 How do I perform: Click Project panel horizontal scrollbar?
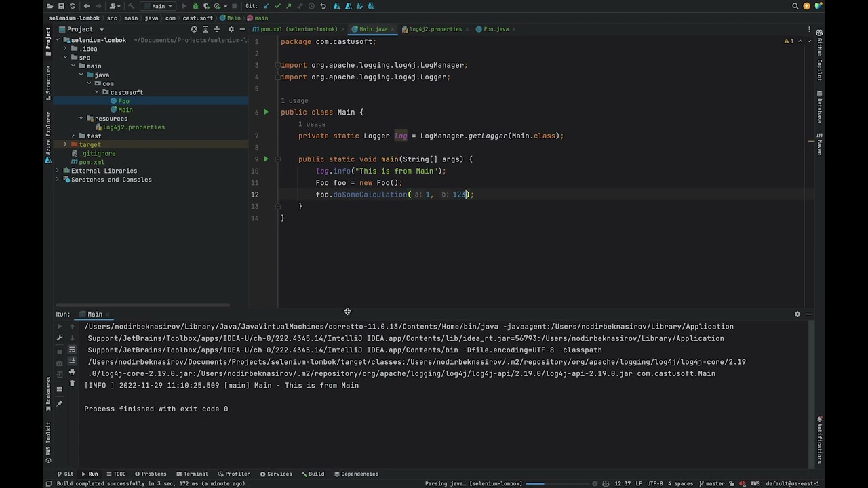point(142,305)
